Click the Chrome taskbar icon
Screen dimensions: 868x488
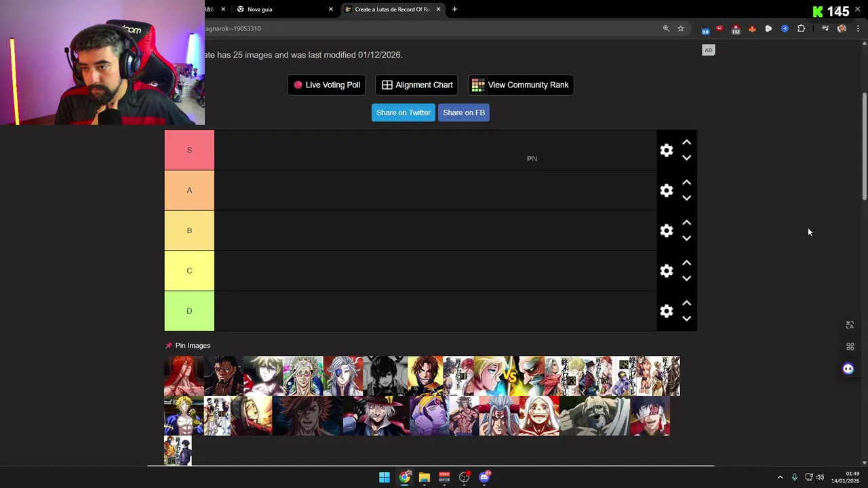point(405,477)
